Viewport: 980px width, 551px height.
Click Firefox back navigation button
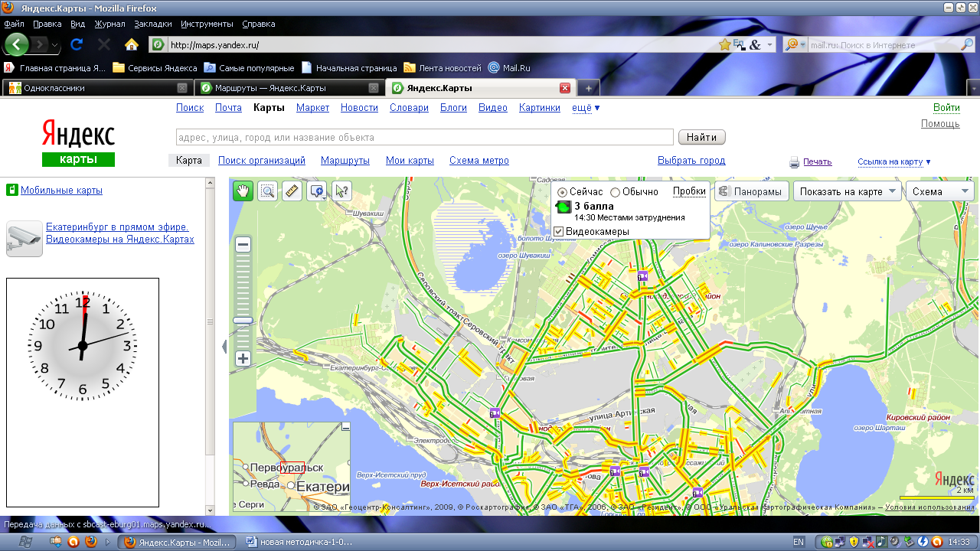tap(17, 44)
